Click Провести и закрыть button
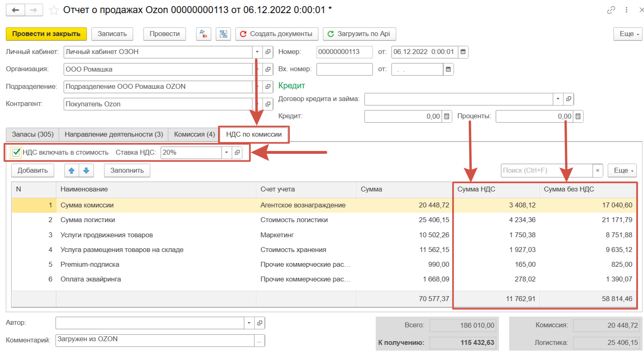 click(x=46, y=34)
